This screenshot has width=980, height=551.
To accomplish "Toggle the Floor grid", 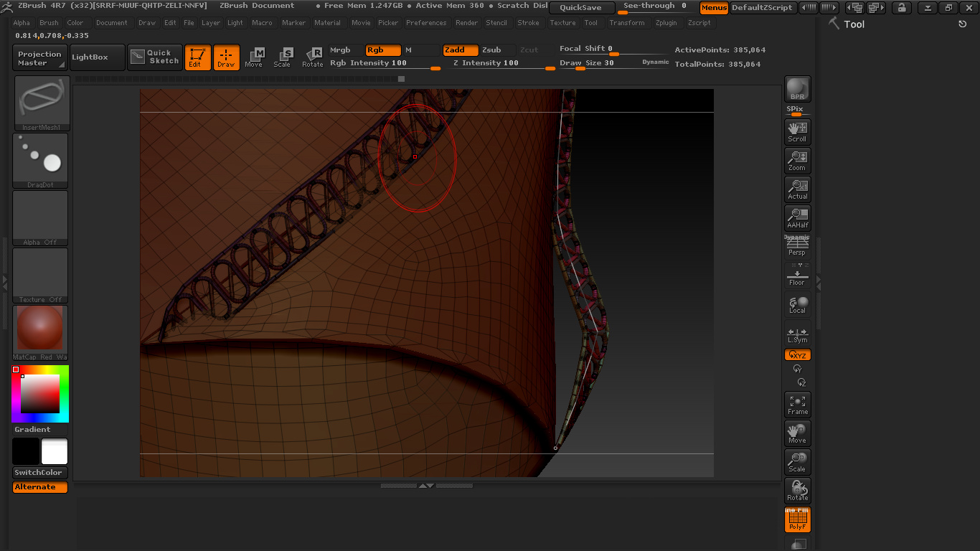I will 797,275.
